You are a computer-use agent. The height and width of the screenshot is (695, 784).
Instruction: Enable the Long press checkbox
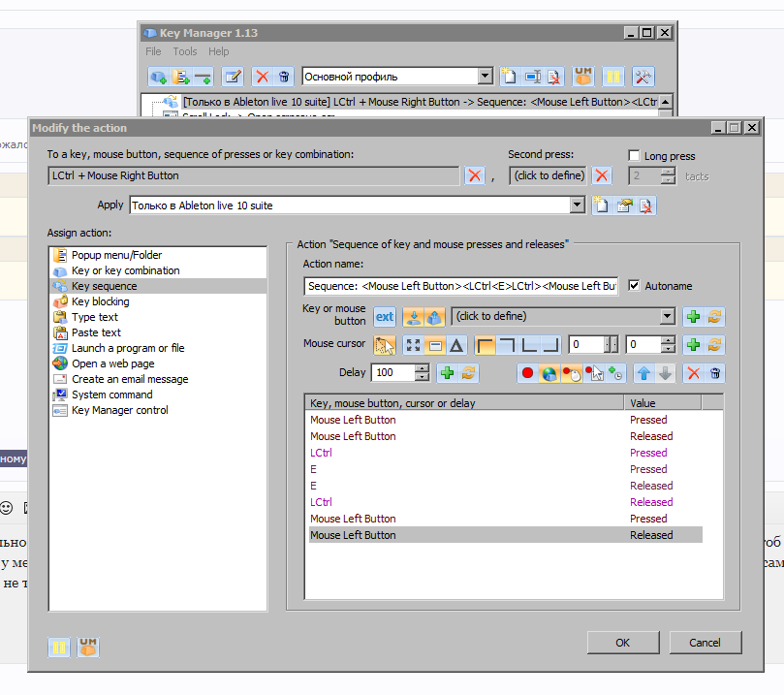pos(634,155)
